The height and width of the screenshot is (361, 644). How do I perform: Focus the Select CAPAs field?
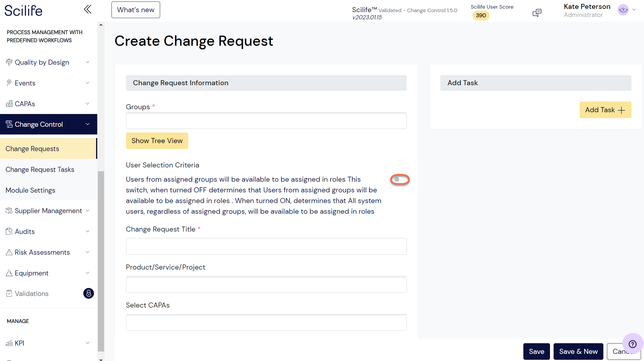click(266, 322)
